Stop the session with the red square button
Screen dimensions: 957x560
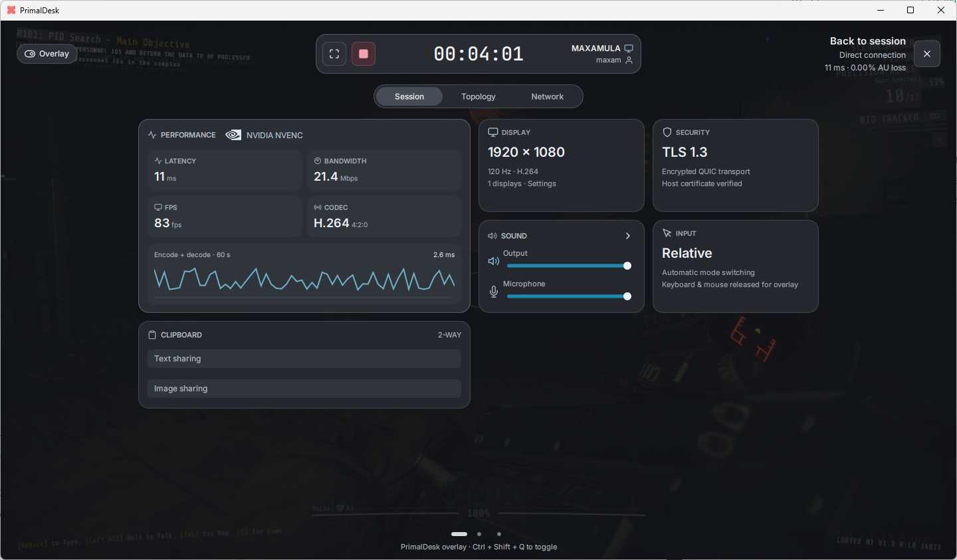[364, 54]
